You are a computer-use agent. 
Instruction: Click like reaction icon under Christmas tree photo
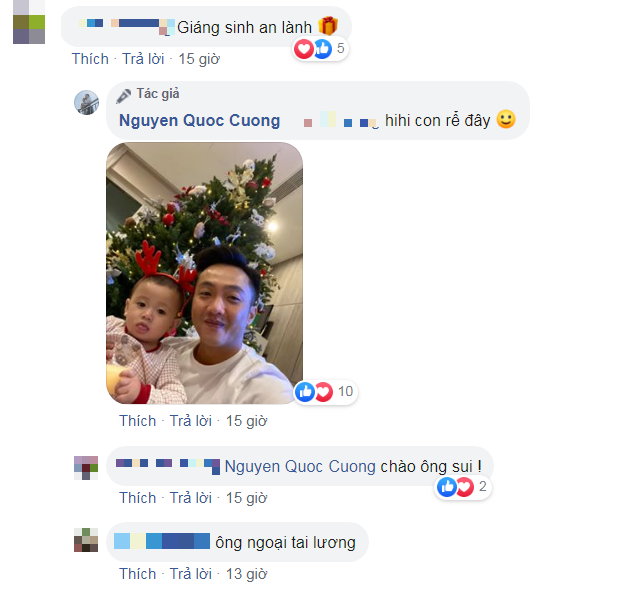point(305,392)
